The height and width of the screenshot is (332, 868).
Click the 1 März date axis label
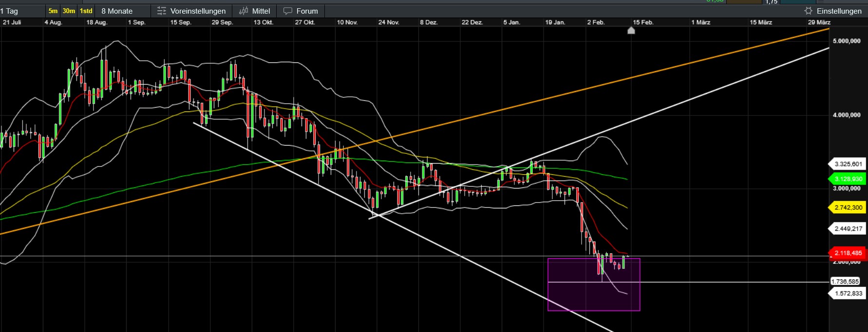700,22
